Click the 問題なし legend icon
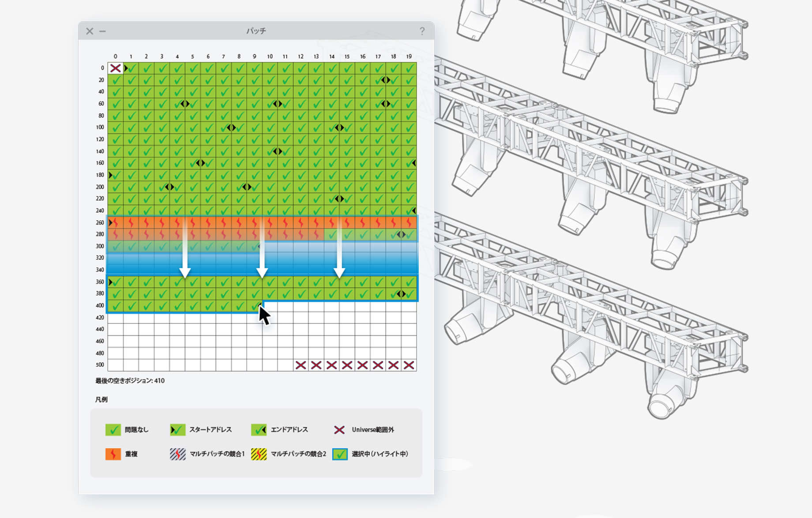The height and width of the screenshot is (518, 812). pyautogui.click(x=113, y=430)
